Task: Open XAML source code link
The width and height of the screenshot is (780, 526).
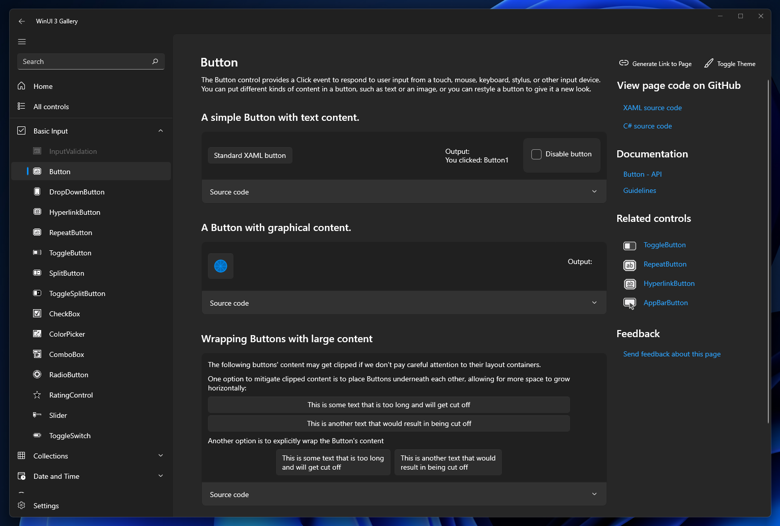Action: pyautogui.click(x=652, y=107)
